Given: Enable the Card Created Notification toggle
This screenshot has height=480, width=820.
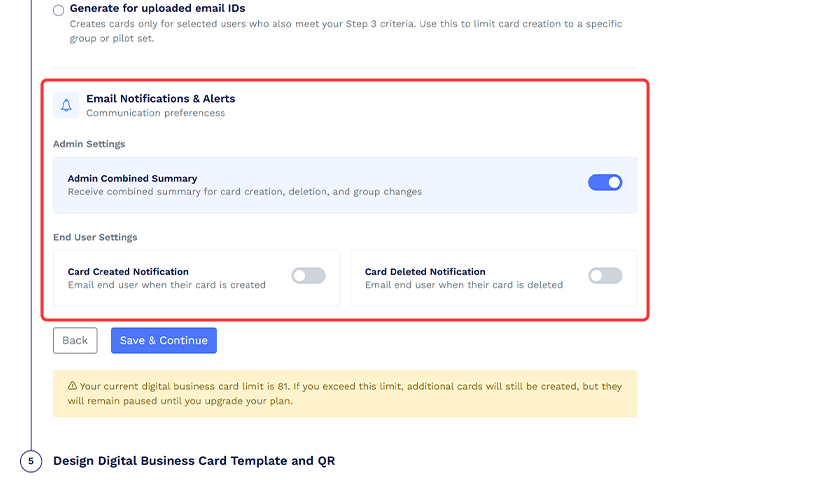Looking at the screenshot, I should coord(308,276).
